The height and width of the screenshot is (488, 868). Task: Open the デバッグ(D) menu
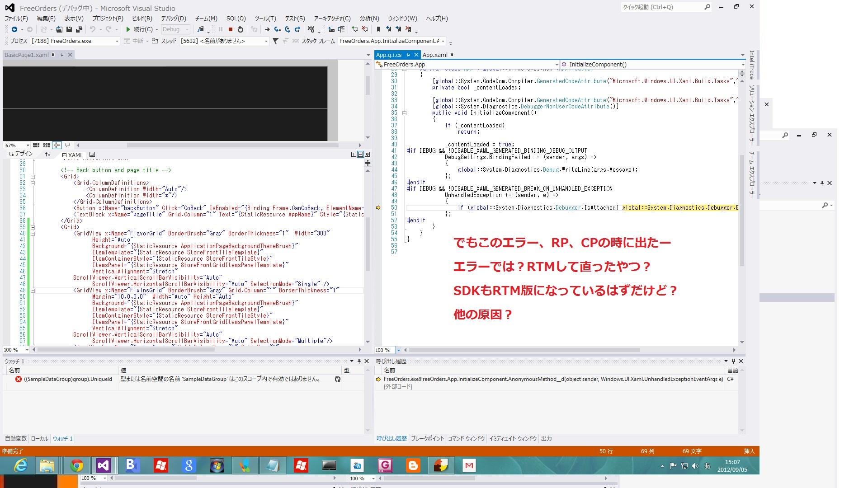[173, 19]
